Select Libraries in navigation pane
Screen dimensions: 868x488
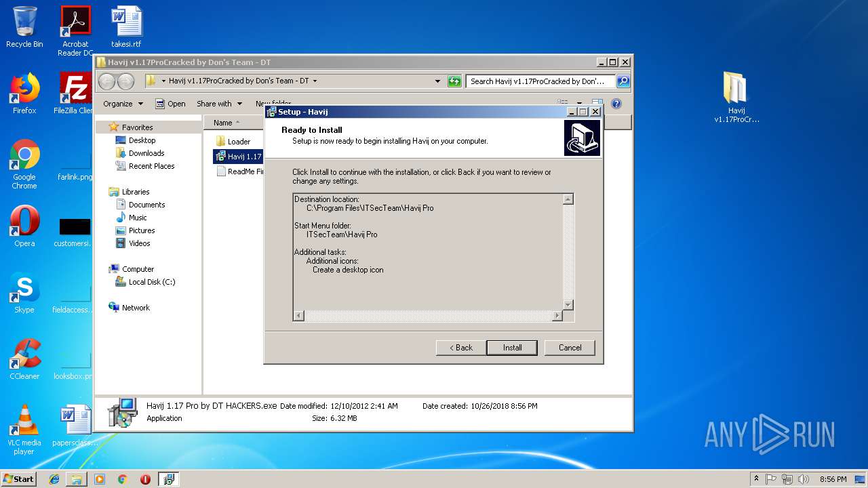click(136, 192)
